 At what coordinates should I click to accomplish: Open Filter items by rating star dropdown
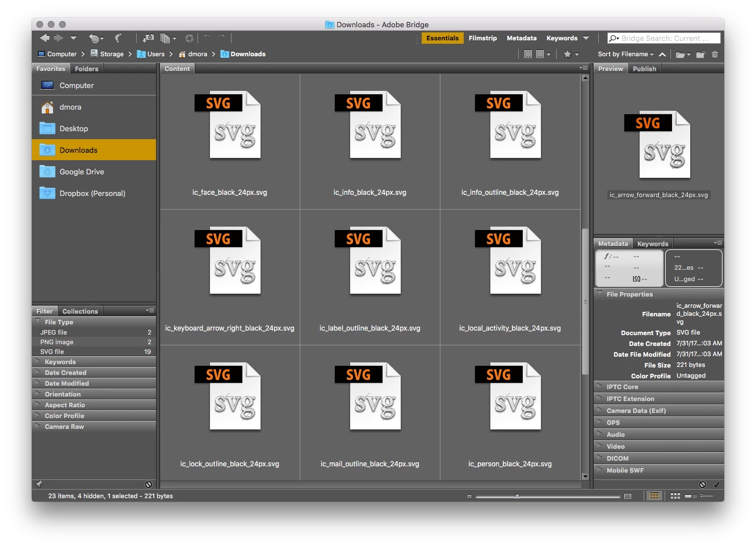(571, 54)
